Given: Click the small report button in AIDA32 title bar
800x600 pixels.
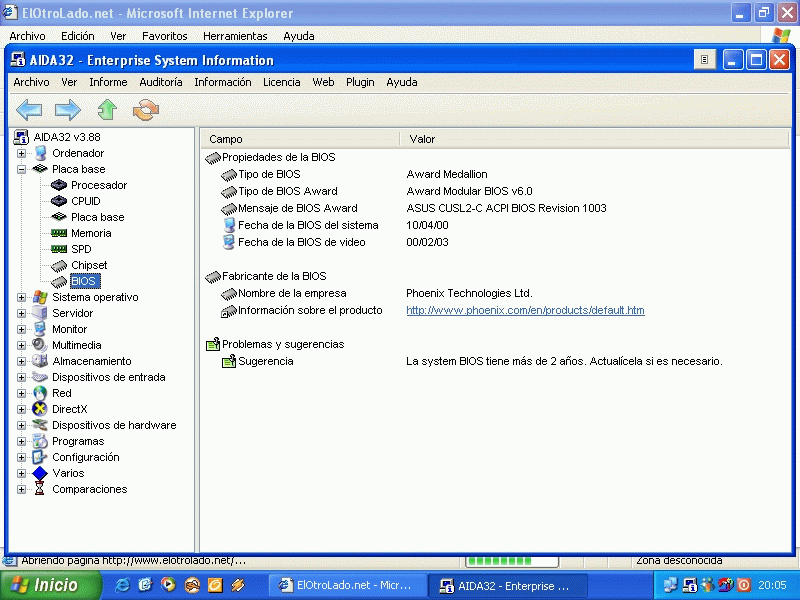Looking at the screenshot, I should click(705, 60).
